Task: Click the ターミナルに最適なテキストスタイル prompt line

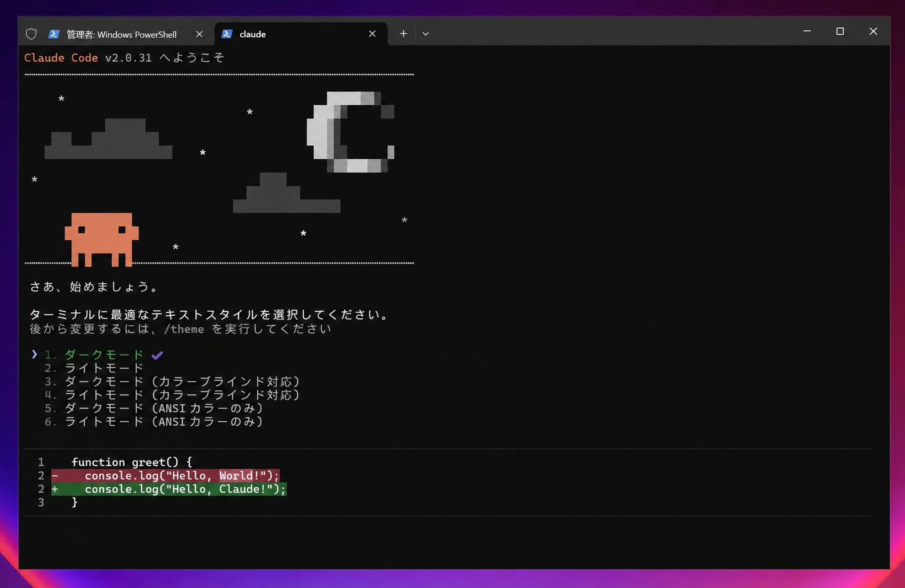Action: click(209, 315)
